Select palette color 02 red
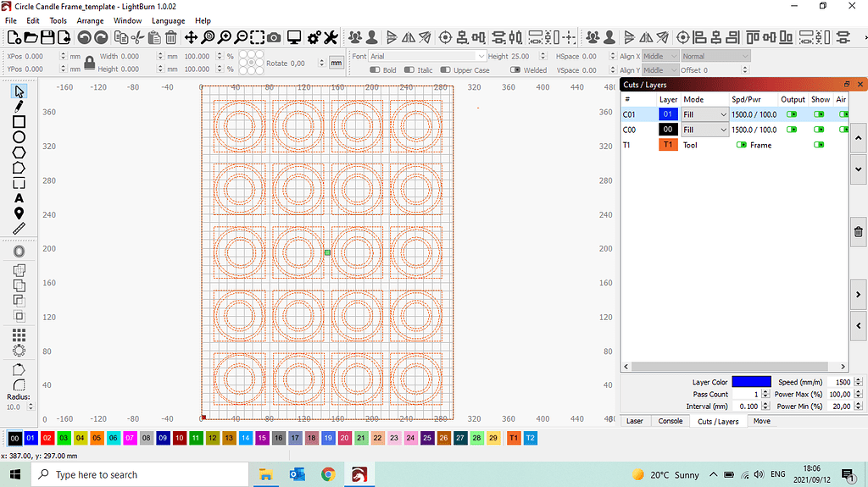This screenshot has width=868, height=487. 47,439
